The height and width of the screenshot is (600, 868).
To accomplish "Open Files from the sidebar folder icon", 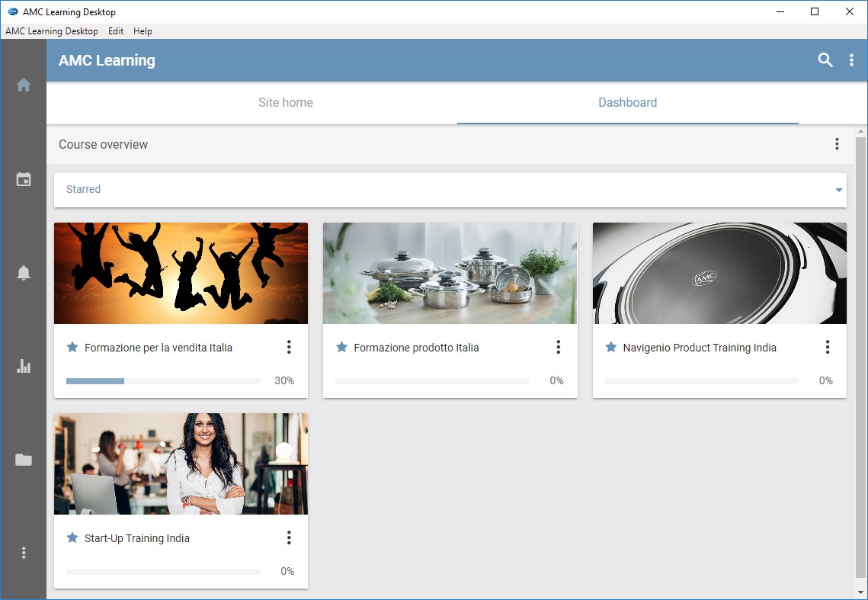I will [24, 460].
